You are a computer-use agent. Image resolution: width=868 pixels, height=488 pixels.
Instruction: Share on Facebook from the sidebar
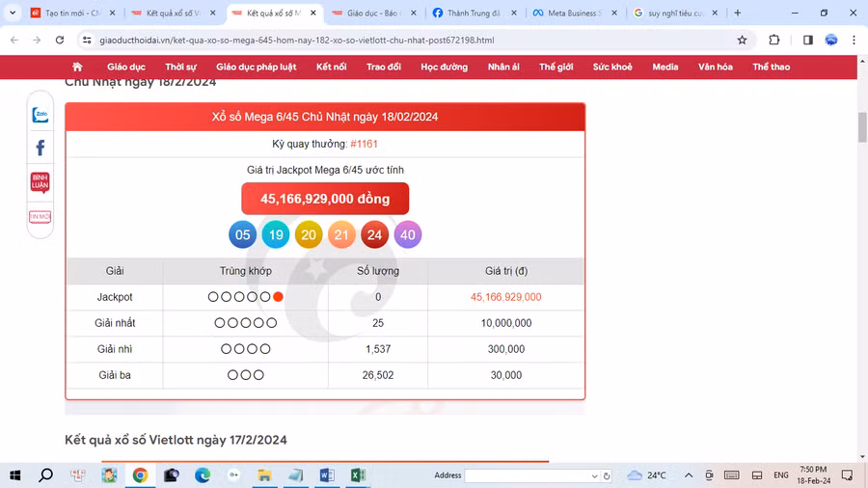tap(40, 149)
